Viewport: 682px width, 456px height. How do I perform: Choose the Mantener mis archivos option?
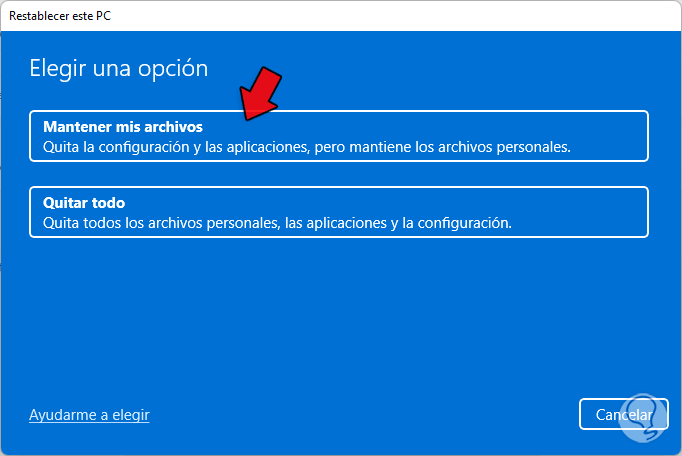pyautogui.click(x=339, y=136)
